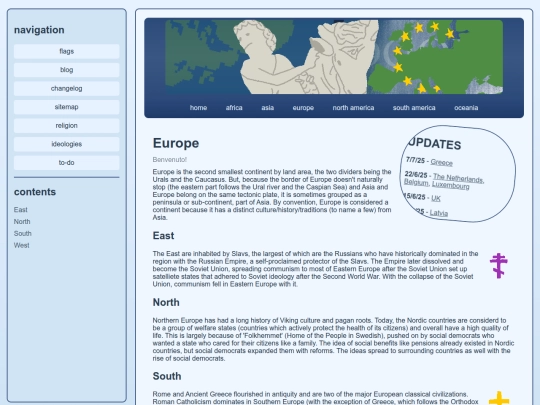Viewport: 540px width, 405px height.
Task: Open the Latvia update link
Action: coord(439,213)
